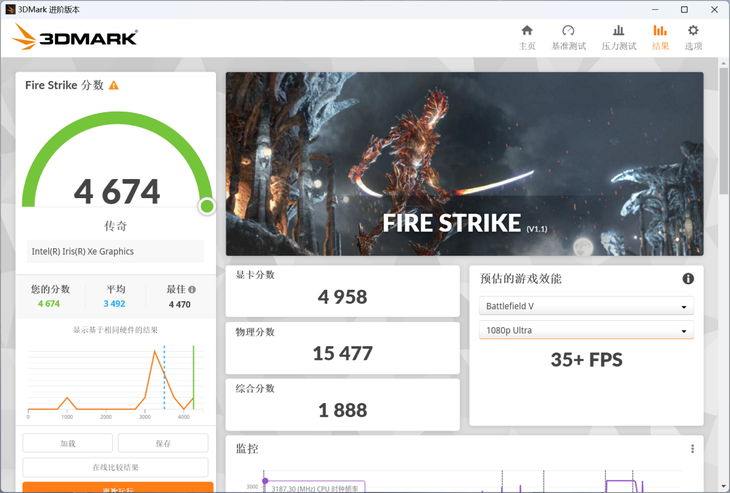Click the info icon next to Best (最佳)
The image size is (730, 493).
click(x=192, y=290)
